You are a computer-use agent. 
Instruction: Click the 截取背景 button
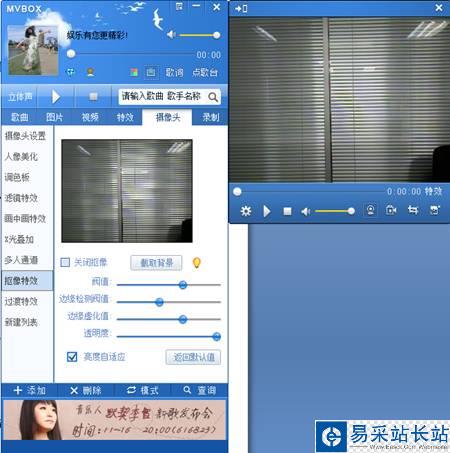[156, 263]
